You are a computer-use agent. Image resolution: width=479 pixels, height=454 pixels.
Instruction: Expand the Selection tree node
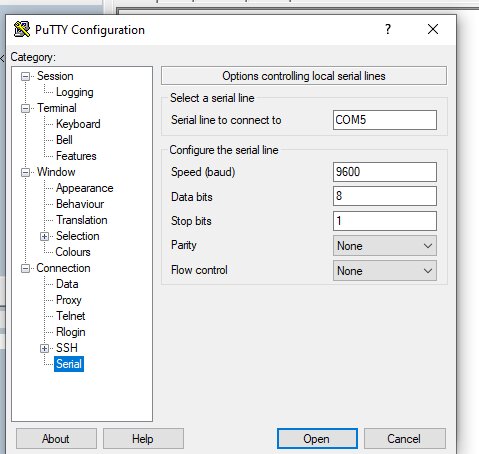click(x=44, y=236)
